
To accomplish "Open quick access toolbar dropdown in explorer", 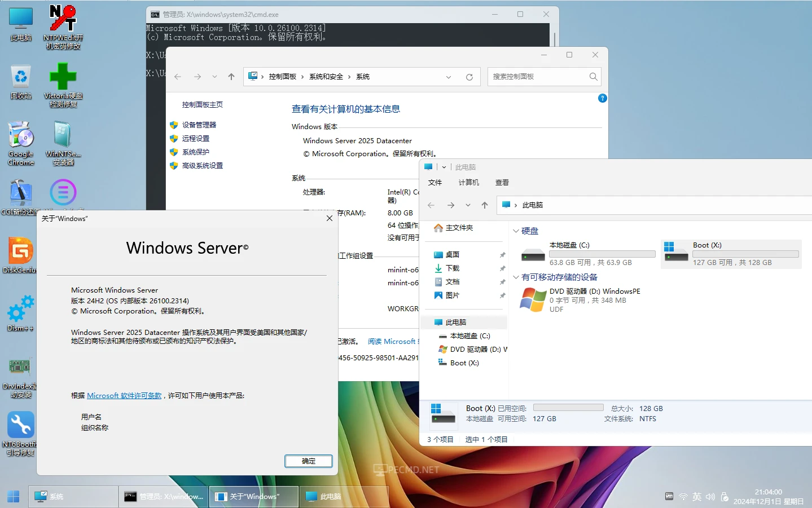I will point(444,167).
